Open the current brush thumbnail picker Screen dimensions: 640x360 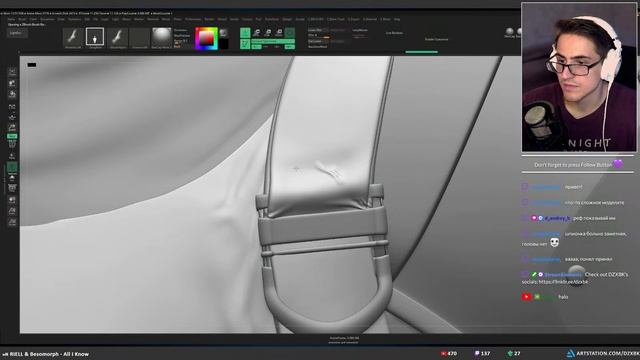73,38
